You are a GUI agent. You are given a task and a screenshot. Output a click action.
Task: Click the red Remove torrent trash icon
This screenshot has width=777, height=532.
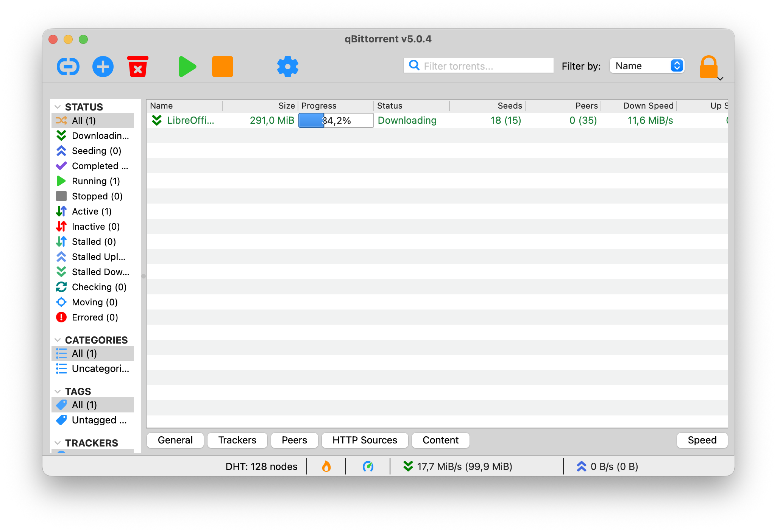138,67
